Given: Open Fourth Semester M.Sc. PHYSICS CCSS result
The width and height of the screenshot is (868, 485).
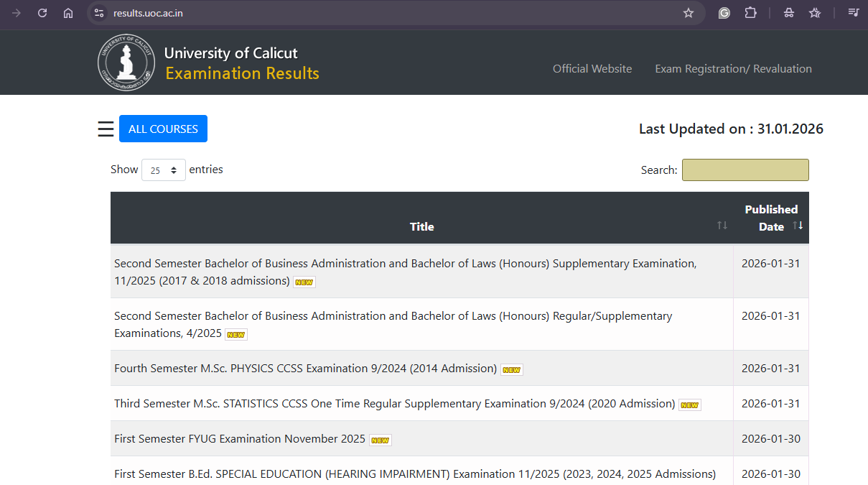Looking at the screenshot, I should pos(305,369).
